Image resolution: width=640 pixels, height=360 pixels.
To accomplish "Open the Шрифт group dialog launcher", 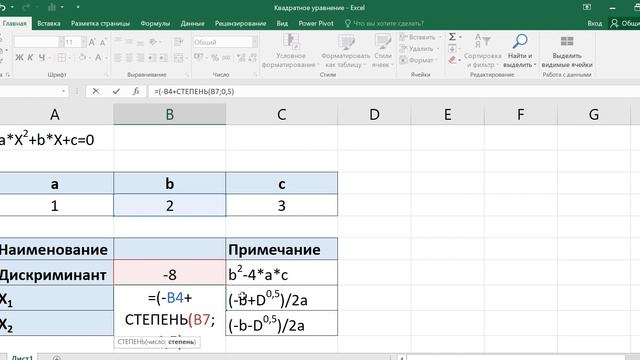I will 106,75.
